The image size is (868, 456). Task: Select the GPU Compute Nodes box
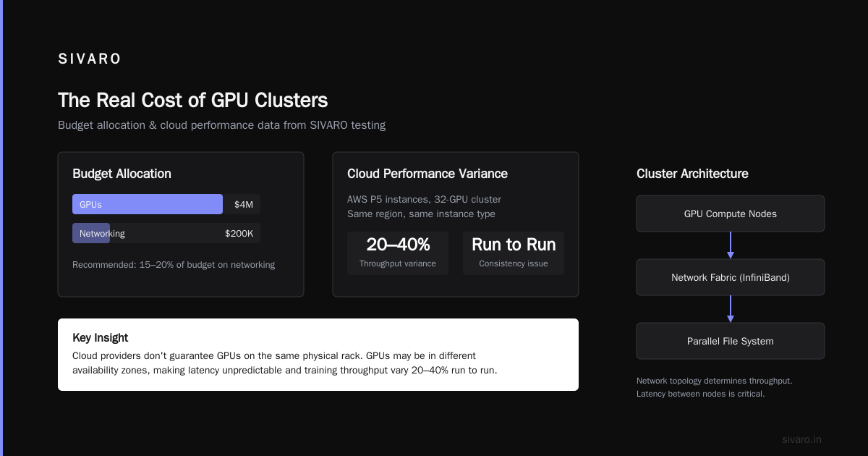[x=731, y=214]
